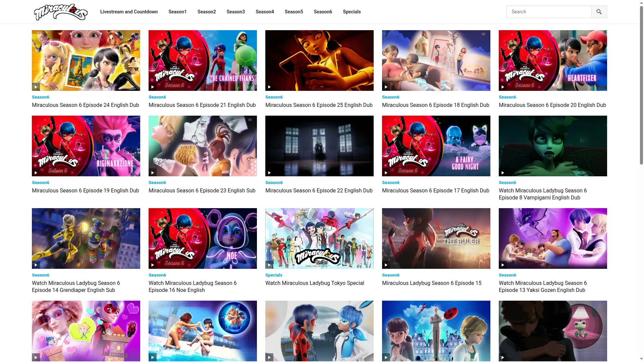
Task: Open bottom-row thumbnail with frog lamp
Action: pyautogui.click(x=553, y=331)
